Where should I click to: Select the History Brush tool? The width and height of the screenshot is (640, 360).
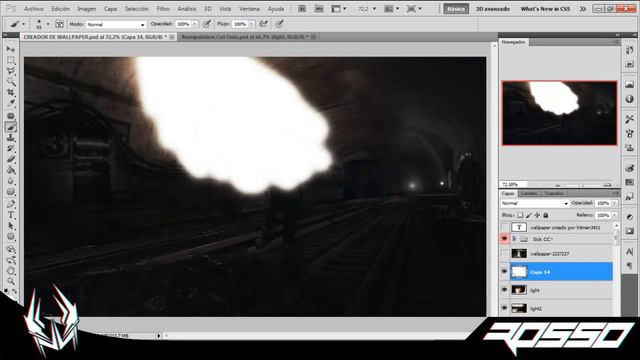(x=11, y=149)
